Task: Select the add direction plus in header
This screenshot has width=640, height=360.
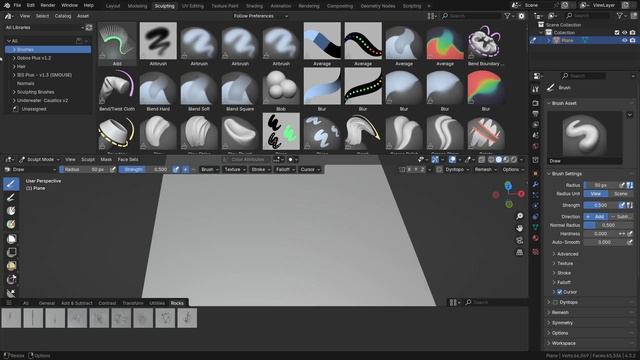Action: pos(185,169)
